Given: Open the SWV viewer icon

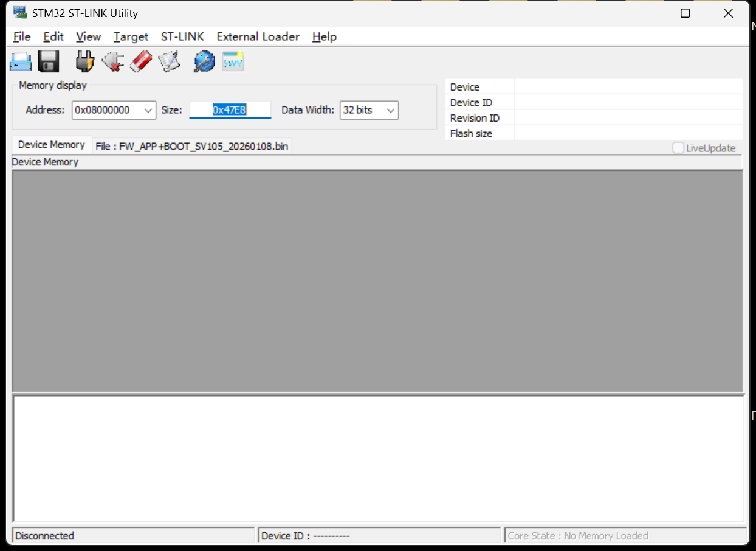Looking at the screenshot, I should coord(233,61).
